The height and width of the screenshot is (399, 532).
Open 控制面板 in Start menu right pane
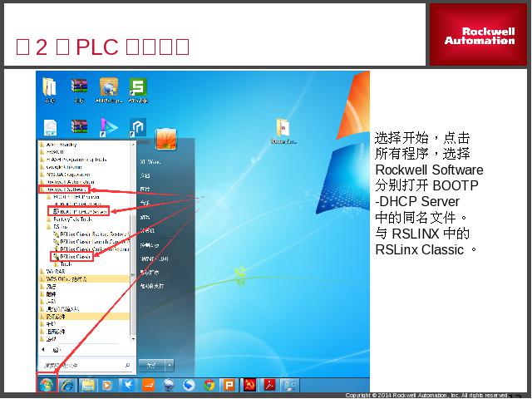click(x=150, y=244)
